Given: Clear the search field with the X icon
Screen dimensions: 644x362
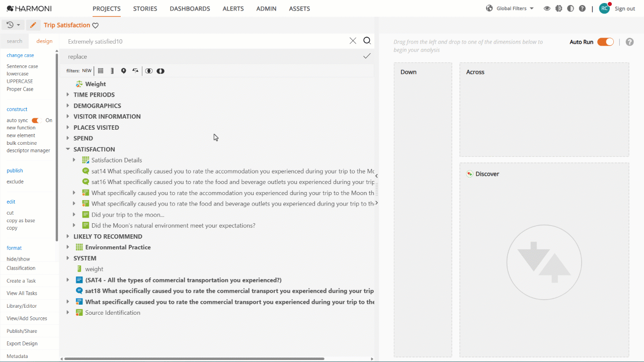Looking at the screenshot, I should [x=353, y=41].
